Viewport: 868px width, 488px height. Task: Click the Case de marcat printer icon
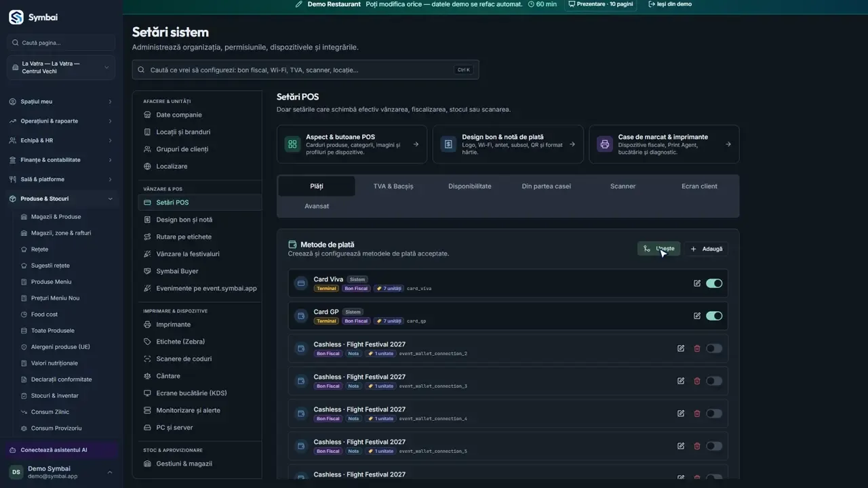point(604,144)
